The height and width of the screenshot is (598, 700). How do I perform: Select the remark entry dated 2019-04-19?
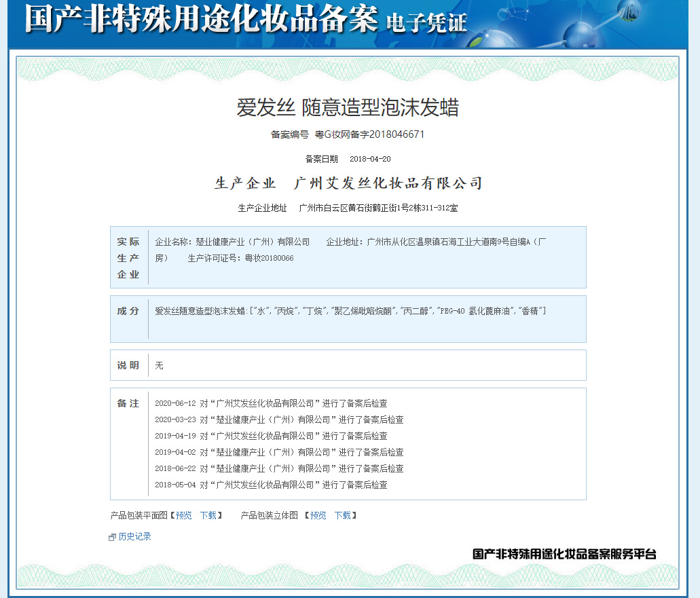[x=271, y=436]
